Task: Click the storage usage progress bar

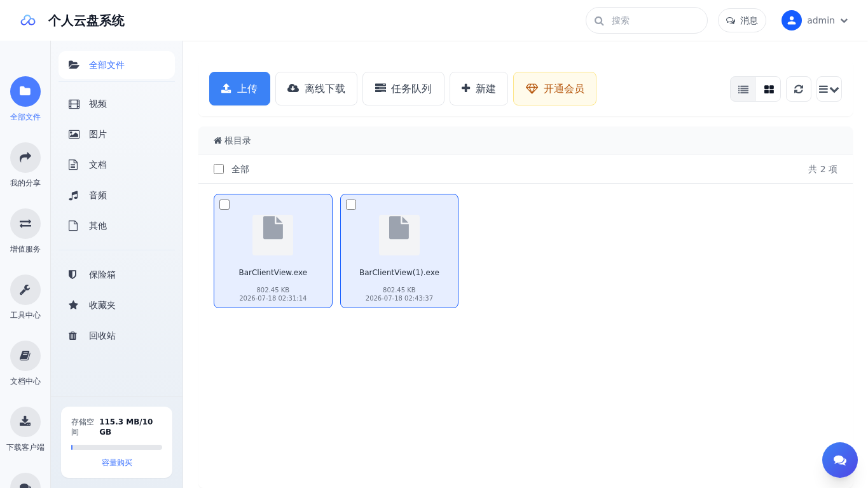Action: point(116,447)
